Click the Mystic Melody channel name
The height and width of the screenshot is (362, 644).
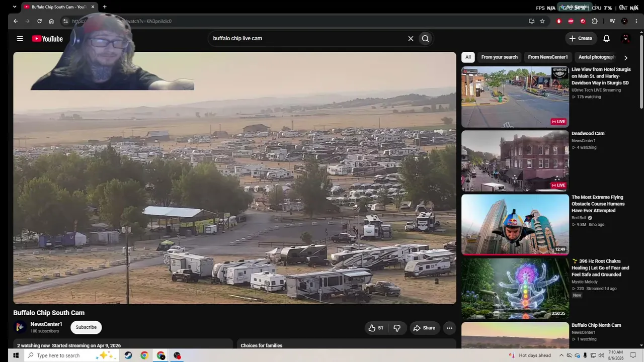pyautogui.click(x=584, y=282)
